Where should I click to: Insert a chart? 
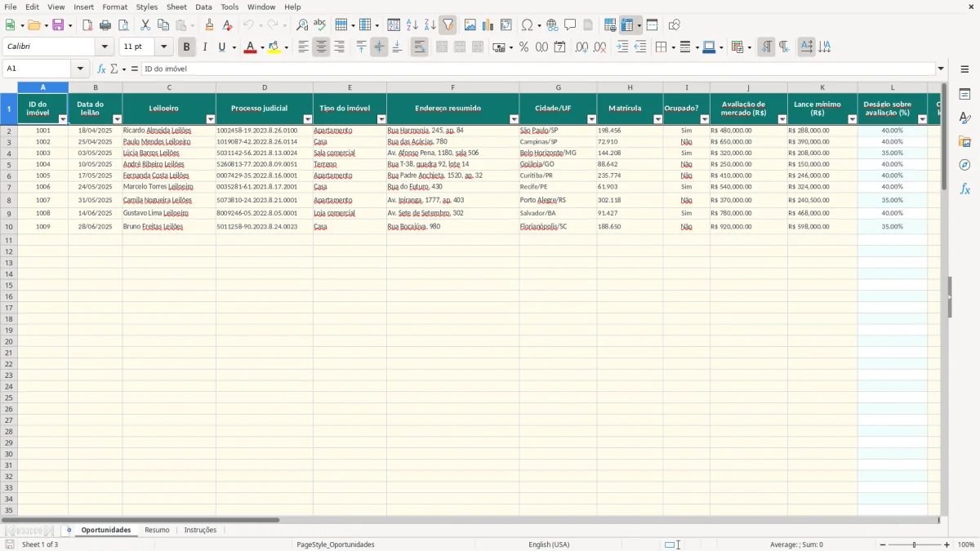pos(488,25)
